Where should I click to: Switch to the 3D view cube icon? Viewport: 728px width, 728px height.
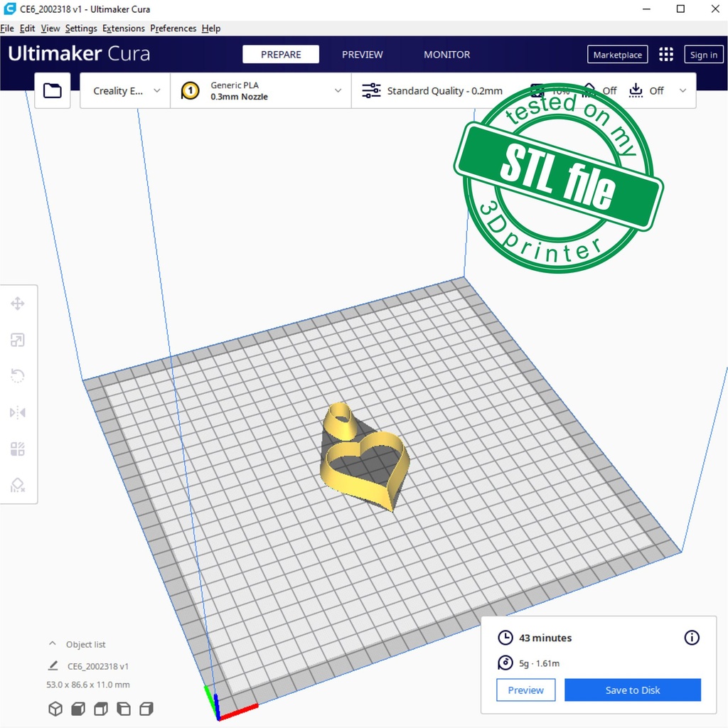[x=55, y=709]
